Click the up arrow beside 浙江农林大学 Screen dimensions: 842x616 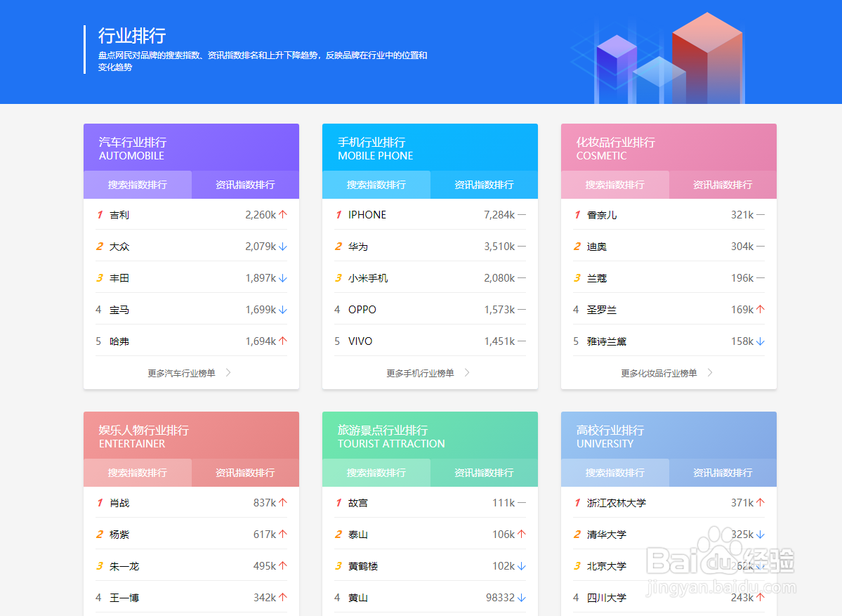coord(761,502)
